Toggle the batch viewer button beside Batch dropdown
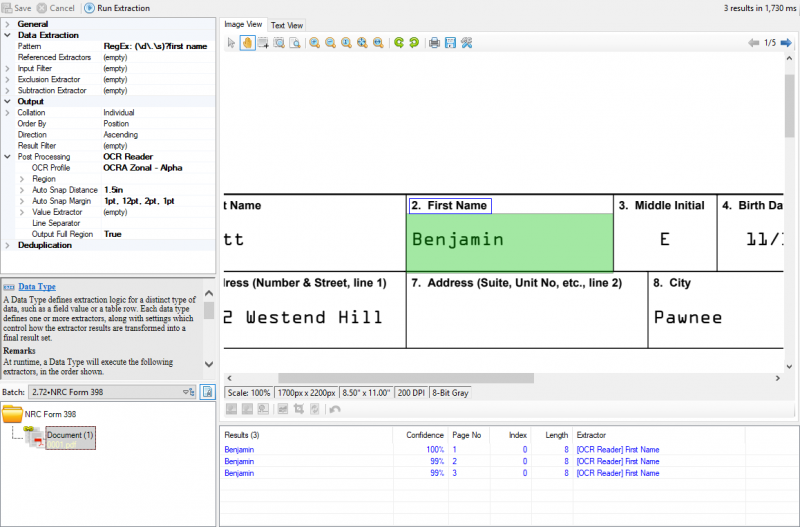The height and width of the screenshot is (527, 800). [x=207, y=392]
